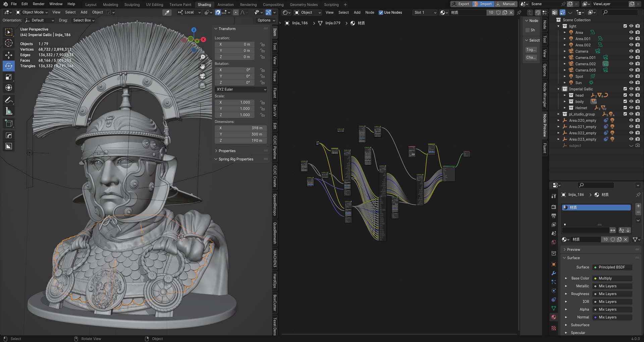Screen dimensions: 644x342
Task: Click the Export button
Action: (x=461, y=4)
